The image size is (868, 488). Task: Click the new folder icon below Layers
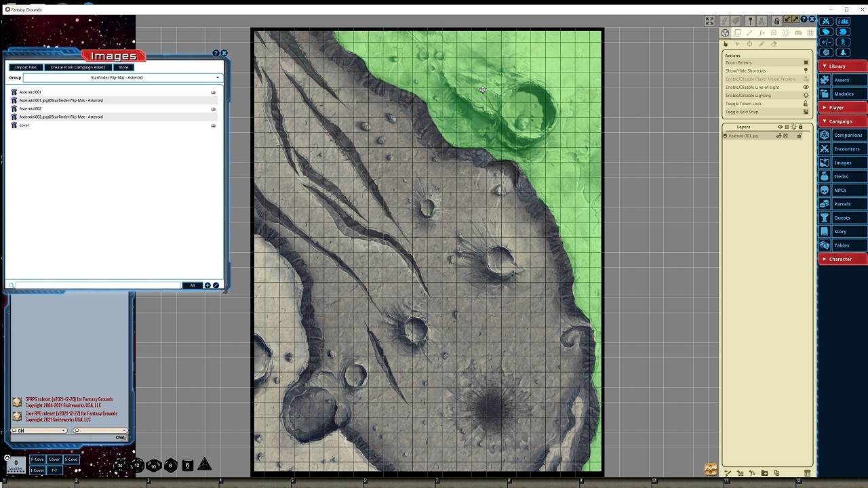(764, 473)
